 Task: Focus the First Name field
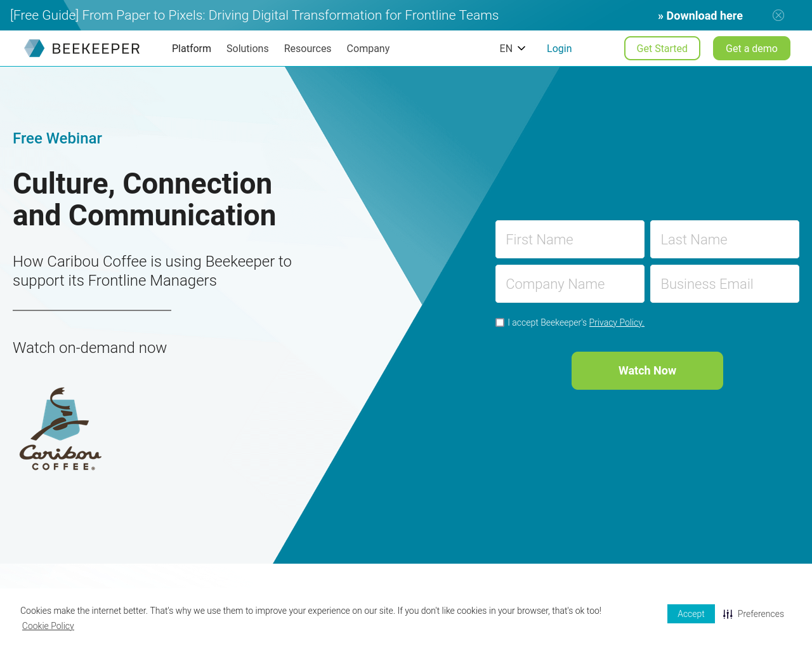(570, 239)
